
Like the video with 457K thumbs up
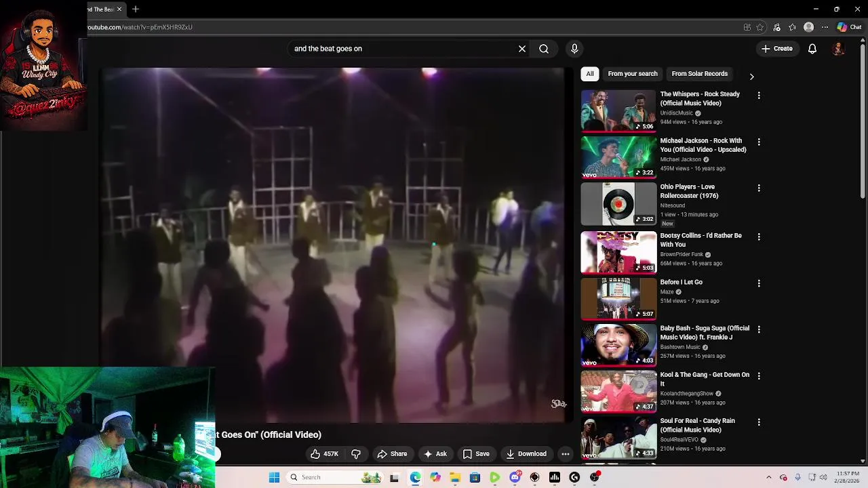click(325, 454)
